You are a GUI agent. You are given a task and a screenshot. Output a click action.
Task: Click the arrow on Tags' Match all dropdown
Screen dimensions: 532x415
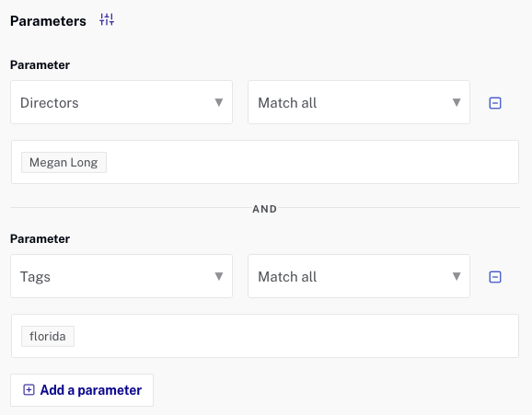(457, 276)
